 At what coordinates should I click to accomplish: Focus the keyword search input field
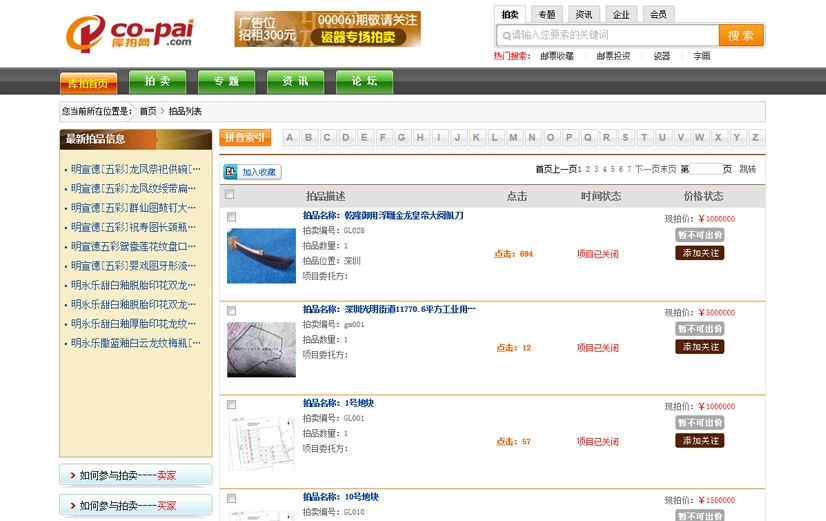pos(612,35)
